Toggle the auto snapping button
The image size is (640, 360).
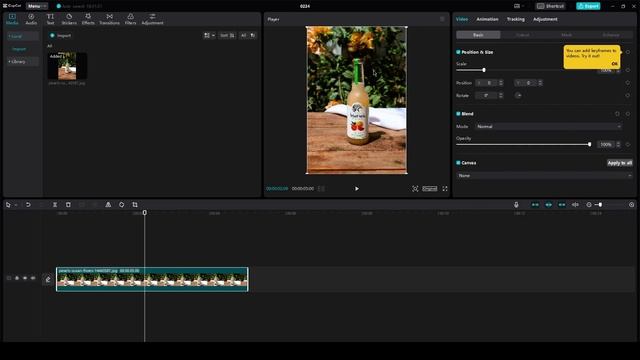(549, 204)
